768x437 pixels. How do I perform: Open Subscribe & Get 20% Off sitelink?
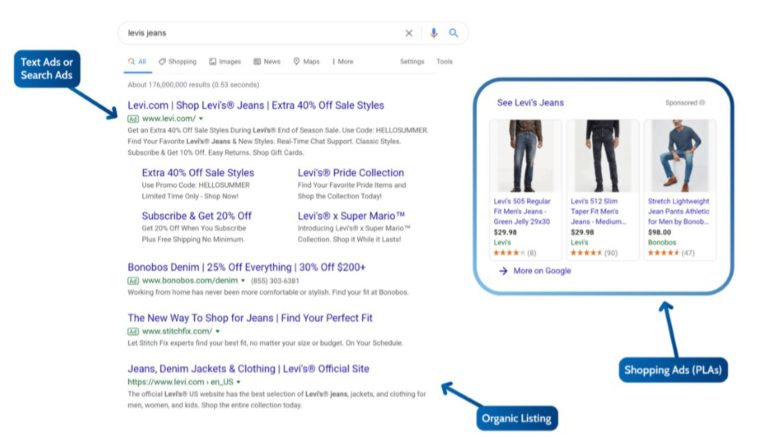click(196, 216)
